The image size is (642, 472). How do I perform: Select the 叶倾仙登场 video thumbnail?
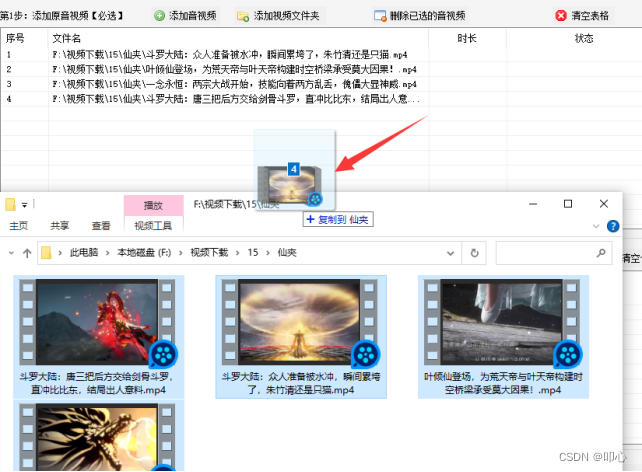click(502, 322)
